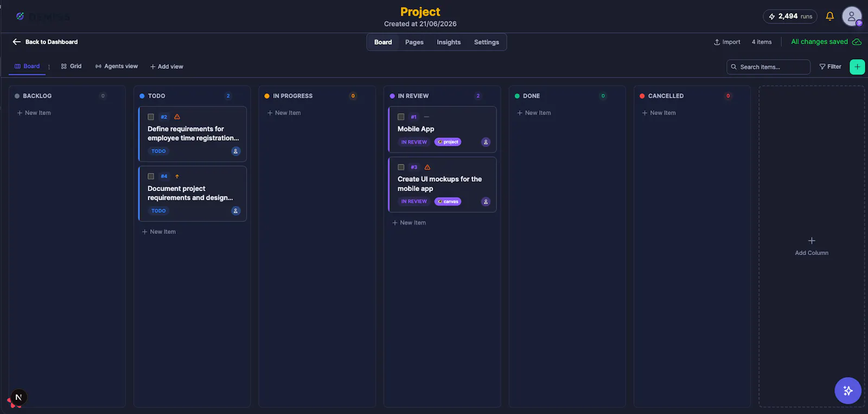
Task: Add New Item in In Review column
Action: coord(409,223)
